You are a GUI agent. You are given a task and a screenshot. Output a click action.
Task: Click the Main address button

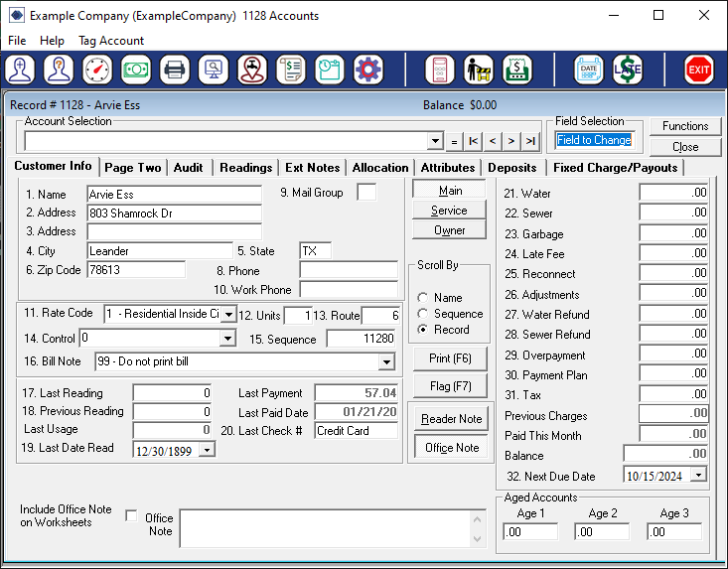[x=450, y=191]
